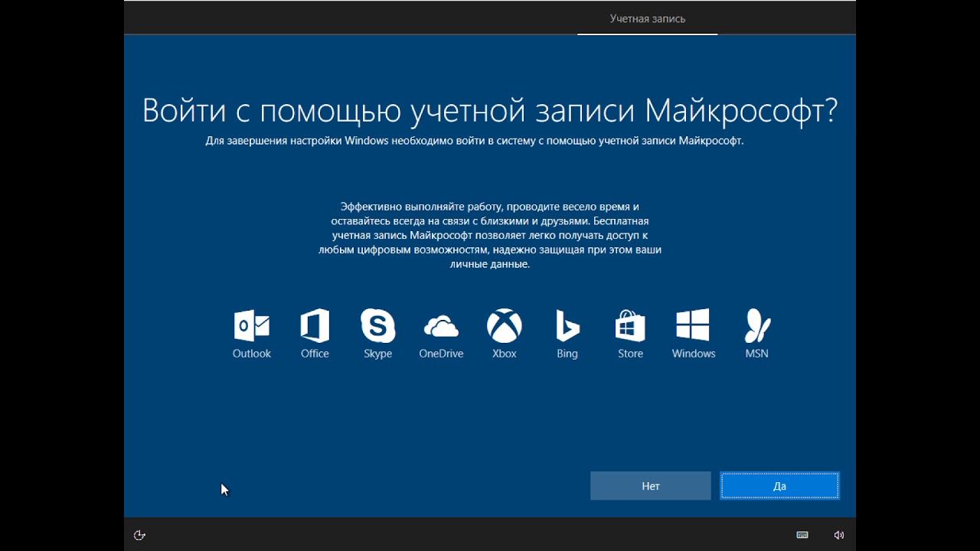Click the Skype label text

[x=378, y=354]
